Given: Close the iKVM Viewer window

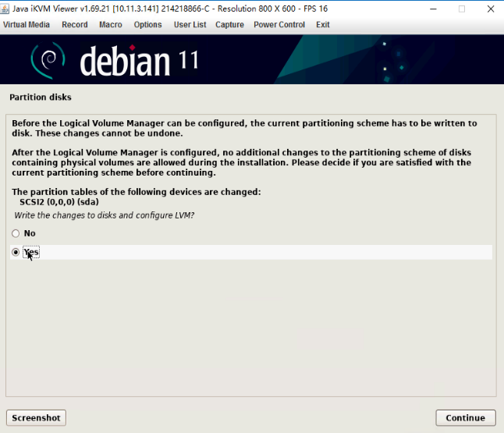Looking at the screenshot, I should pos(491,9).
